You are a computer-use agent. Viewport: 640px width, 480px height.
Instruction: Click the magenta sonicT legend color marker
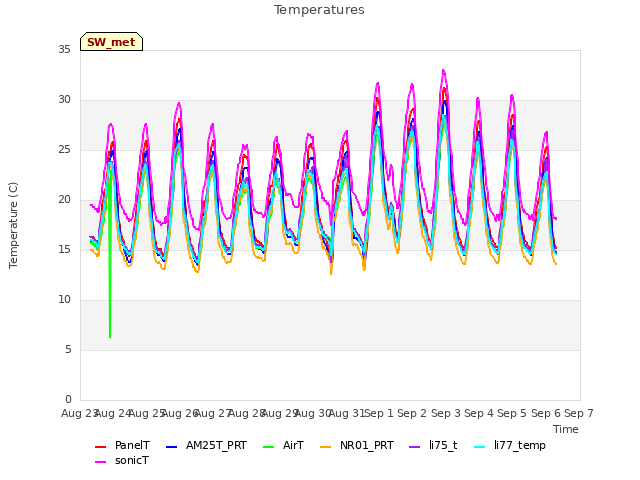100,462
